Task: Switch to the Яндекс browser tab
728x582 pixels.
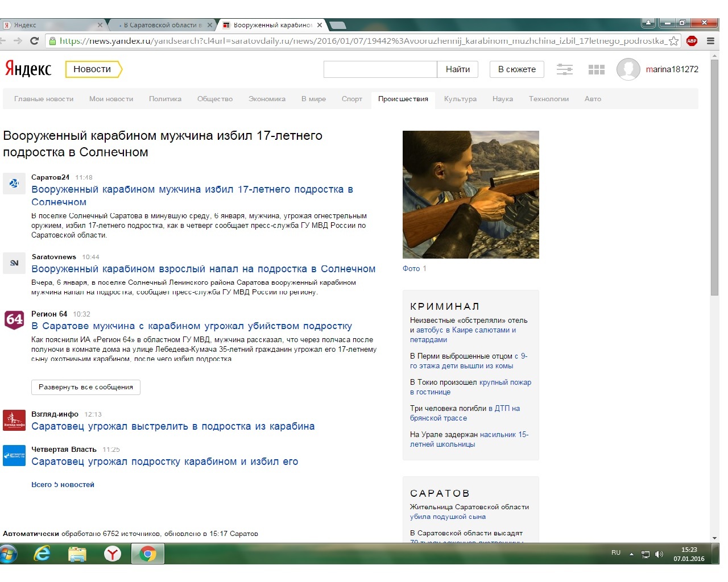Action: pyautogui.click(x=53, y=25)
